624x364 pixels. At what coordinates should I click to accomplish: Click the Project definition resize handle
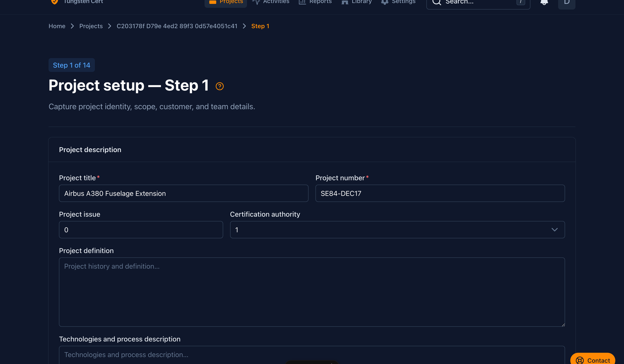point(563,324)
